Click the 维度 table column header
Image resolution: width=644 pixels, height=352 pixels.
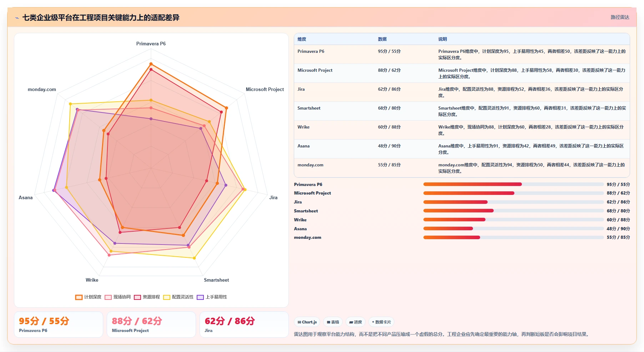coord(302,39)
